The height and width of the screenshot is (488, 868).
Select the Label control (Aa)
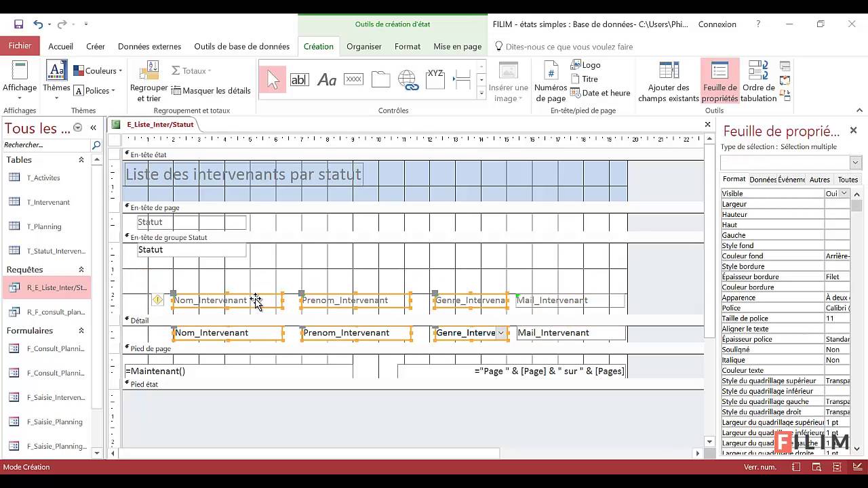pyautogui.click(x=327, y=79)
